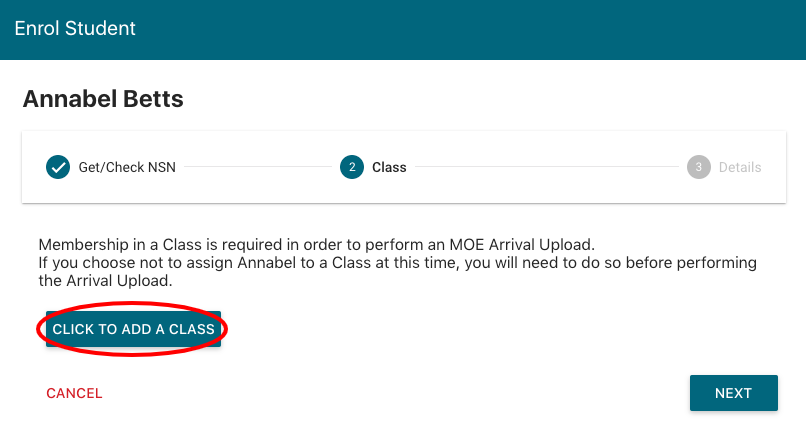The width and height of the screenshot is (806, 437).
Task: Click the Annabel Betts student name heading
Action: coord(103,99)
